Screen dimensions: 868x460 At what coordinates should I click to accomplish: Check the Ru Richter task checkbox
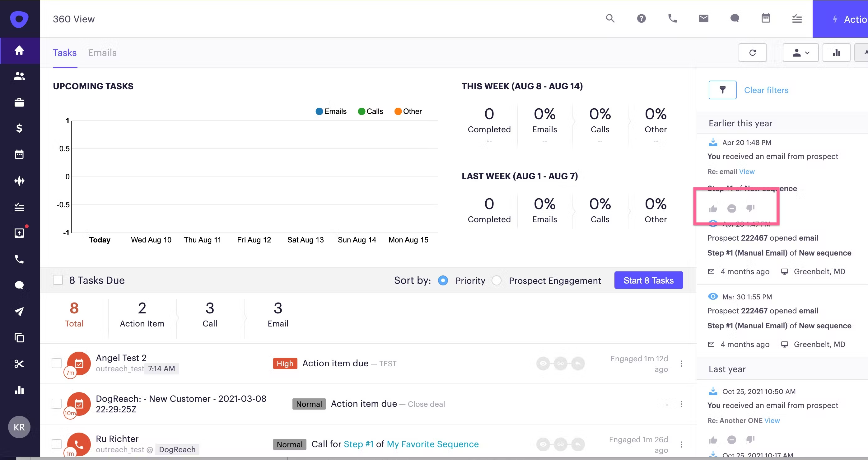pyautogui.click(x=57, y=444)
